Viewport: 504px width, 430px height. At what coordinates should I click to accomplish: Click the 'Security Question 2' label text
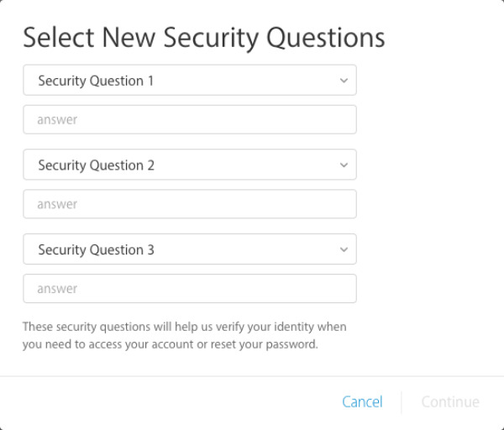point(96,165)
